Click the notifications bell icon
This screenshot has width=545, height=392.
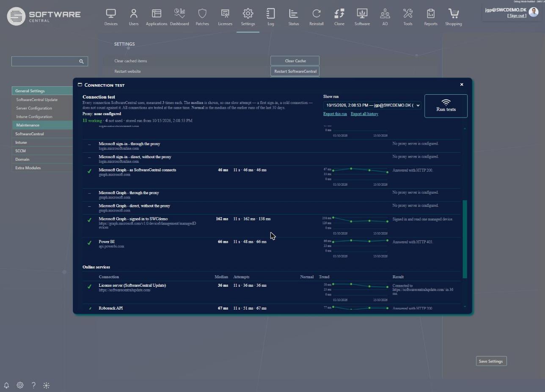6,385
